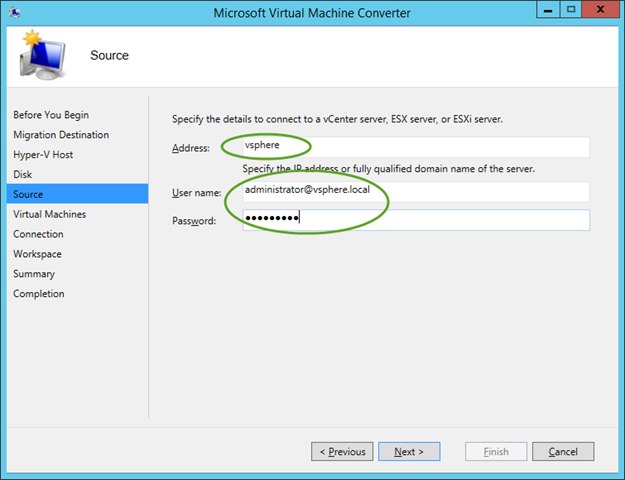The image size is (625, 480).
Task: Maximize the Virtual Machine Converter window
Action: coord(571,10)
